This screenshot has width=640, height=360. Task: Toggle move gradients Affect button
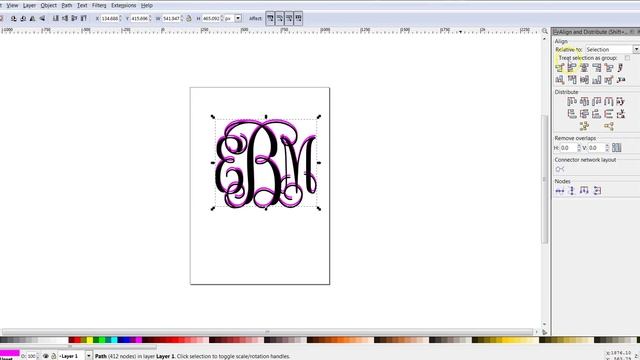pyautogui.click(x=289, y=18)
